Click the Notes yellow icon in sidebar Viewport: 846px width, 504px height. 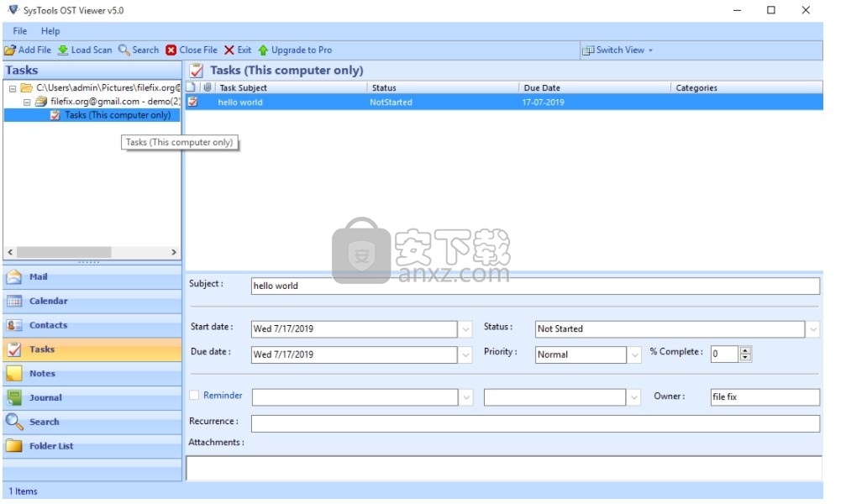pyautogui.click(x=14, y=374)
